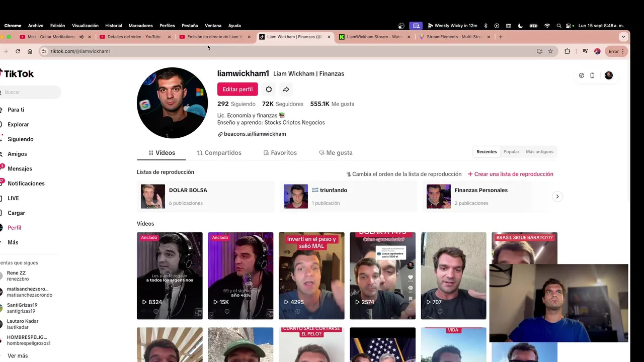Click Crear una lista de reproducción
The image size is (644, 362).
point(510,174)
